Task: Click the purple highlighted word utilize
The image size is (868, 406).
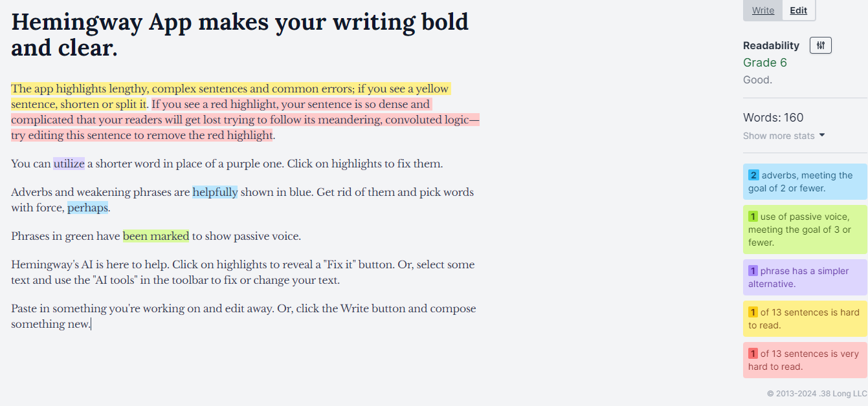Action: pyautogui.click(x=69, y=164)
